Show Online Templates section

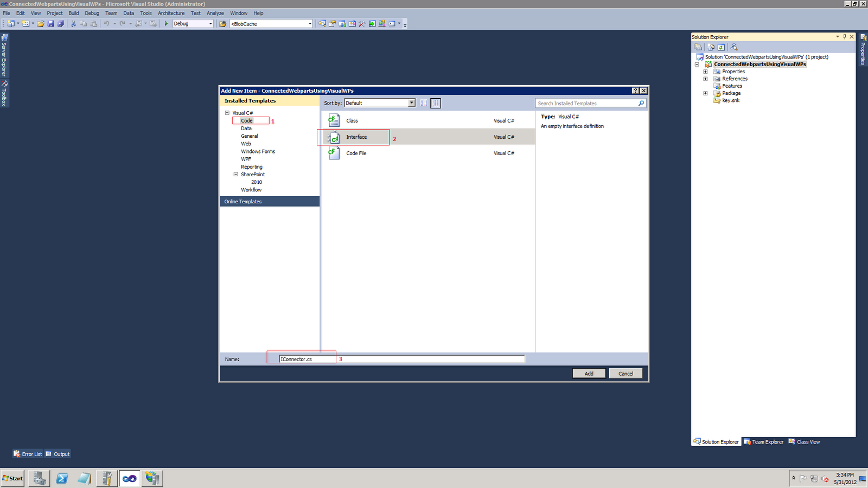(270, 202)
